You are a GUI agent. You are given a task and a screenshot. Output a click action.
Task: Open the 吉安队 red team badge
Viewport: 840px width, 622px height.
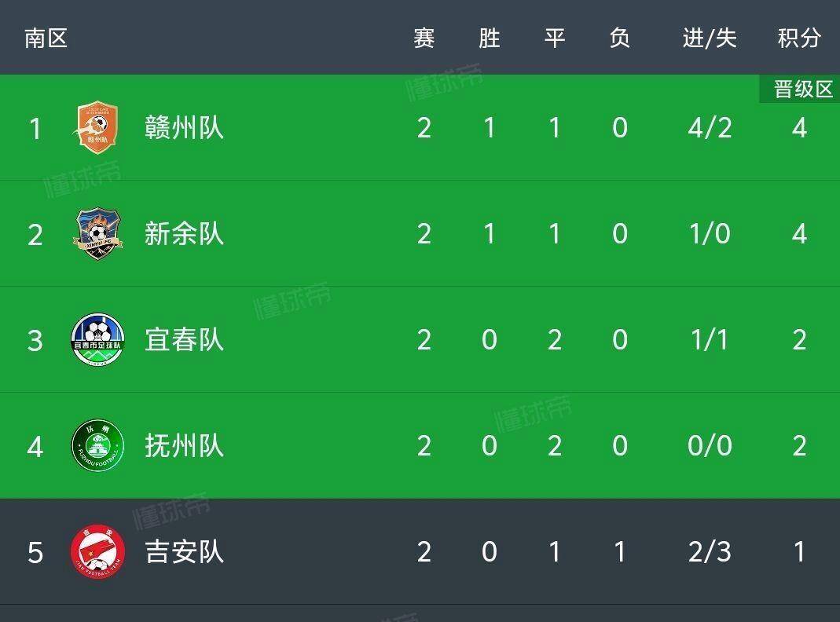97,551
